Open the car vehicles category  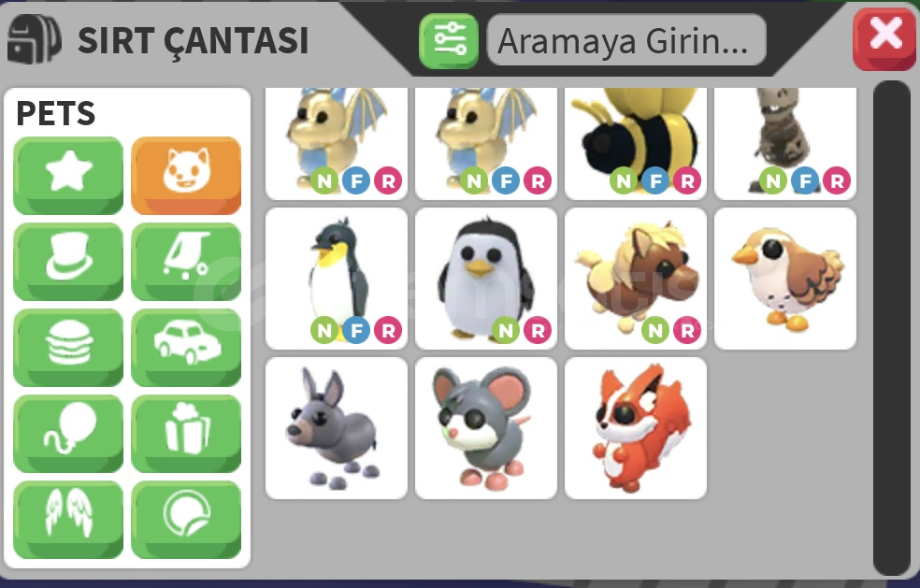coord(186,348)
